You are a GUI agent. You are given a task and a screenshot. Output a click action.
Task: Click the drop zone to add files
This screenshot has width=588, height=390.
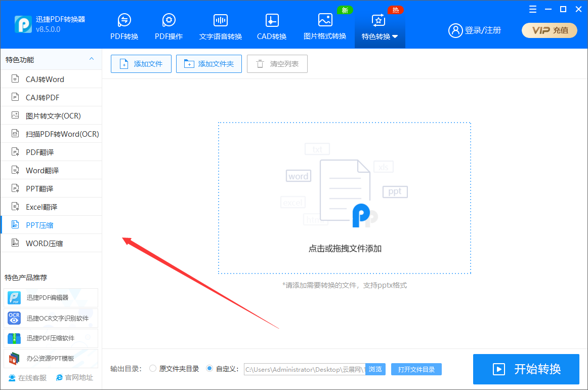coord(344,198)
